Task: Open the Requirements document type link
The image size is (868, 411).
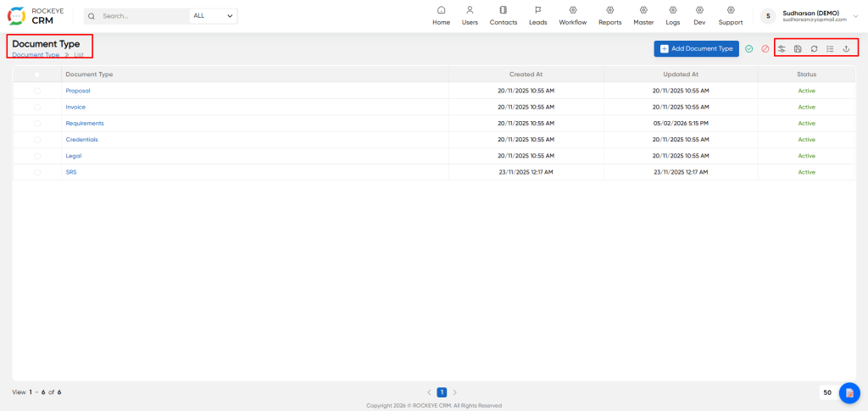Action: 85,124
